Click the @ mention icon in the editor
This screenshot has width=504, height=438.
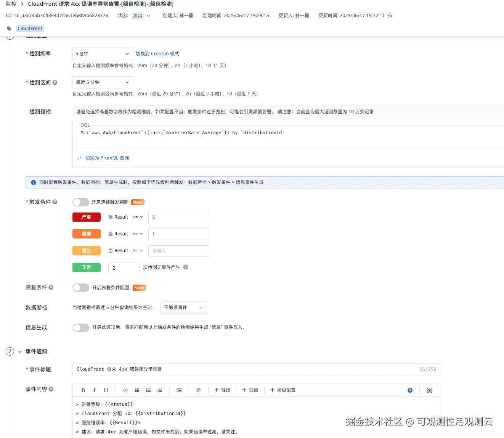tap(199, 390)
